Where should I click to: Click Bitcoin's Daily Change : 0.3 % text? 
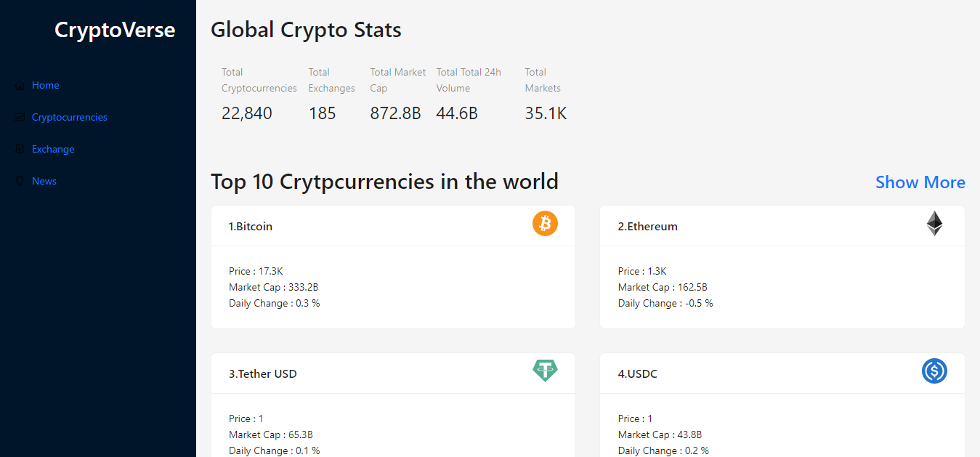tap(275, 304)
